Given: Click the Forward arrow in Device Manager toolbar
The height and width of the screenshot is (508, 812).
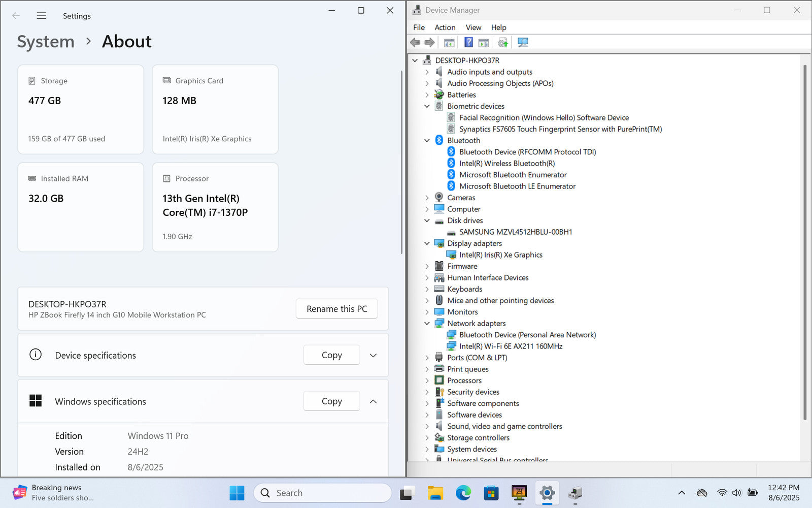Looking at the screenshot, I should click(x=429, y=42).
